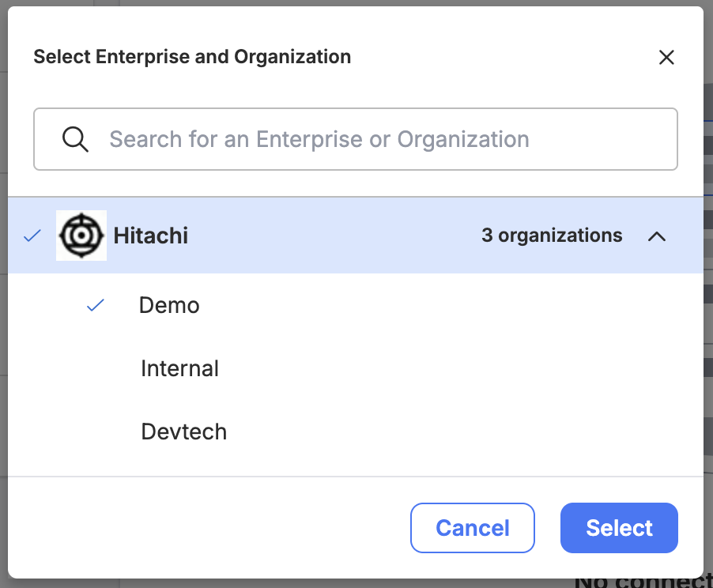The image size is (713, 588).
Task: Focus the Enterprise or Organization search field
Action: point(356,139)
